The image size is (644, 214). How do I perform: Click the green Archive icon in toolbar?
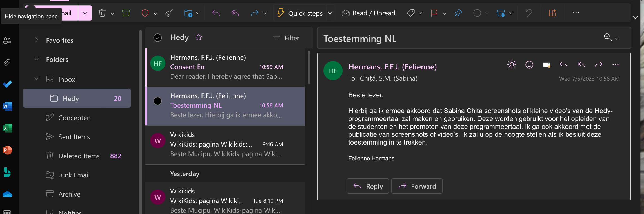click(x=126, y=13)
